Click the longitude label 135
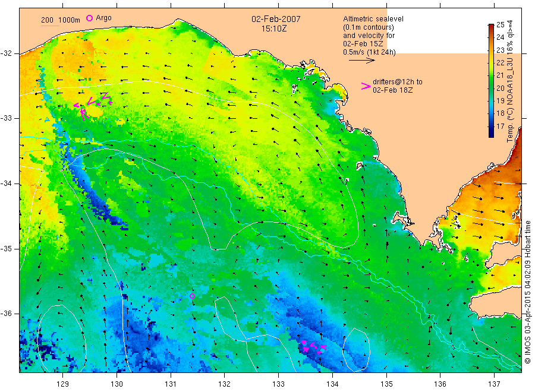535x392 pixels. pos(386,384)
